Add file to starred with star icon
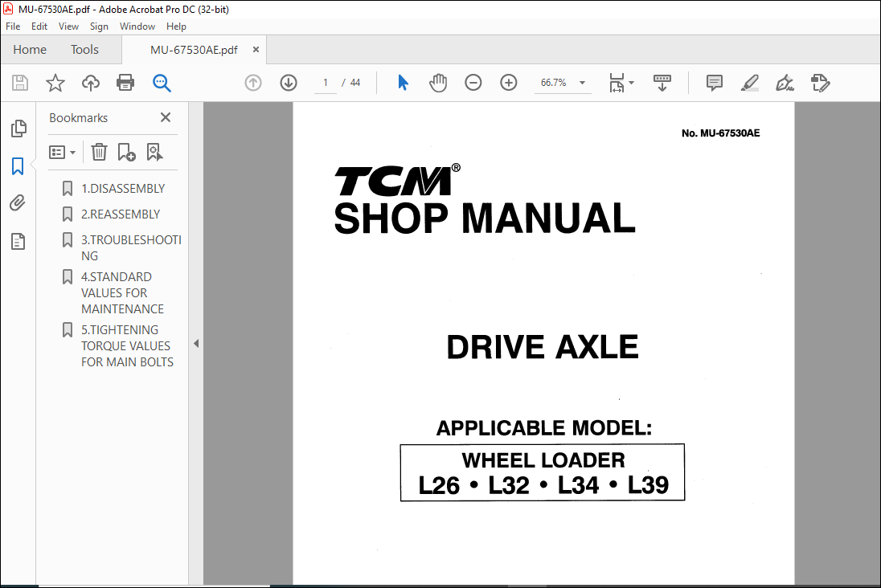This screenshot has width=881, height=588. tap(55, 83)
